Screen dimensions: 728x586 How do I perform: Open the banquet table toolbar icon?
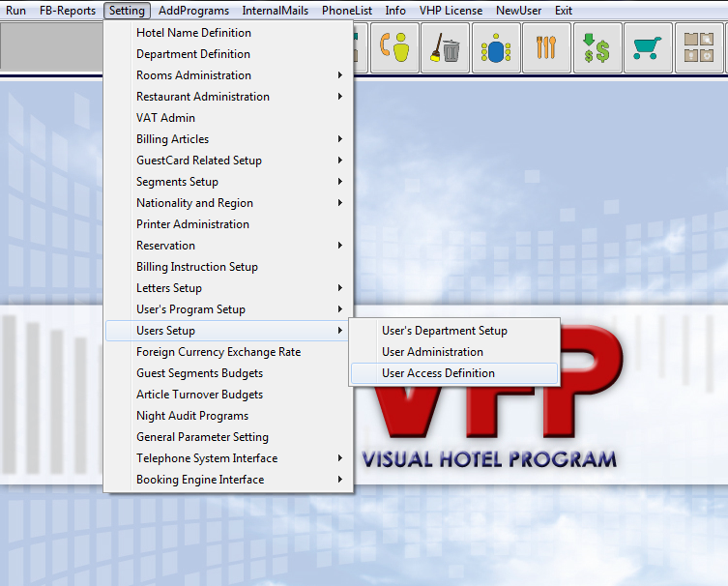pyautogui.click(x=496, y=47)
